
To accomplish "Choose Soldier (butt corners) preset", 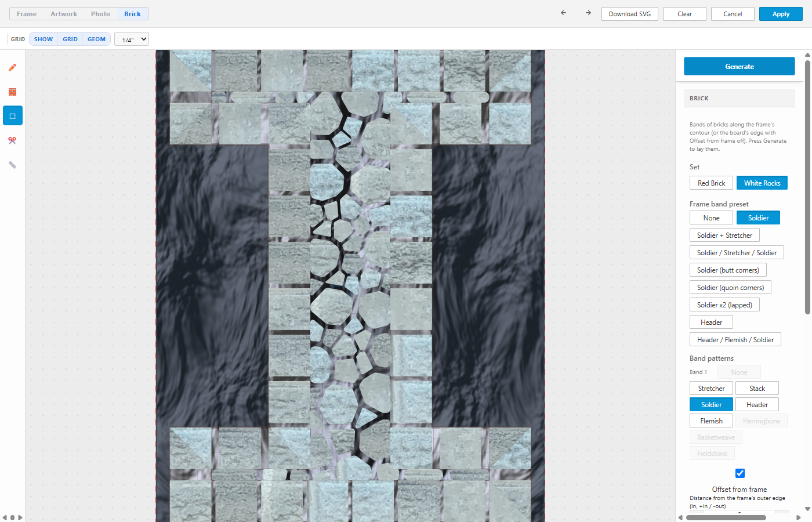I will pos(728,270).
